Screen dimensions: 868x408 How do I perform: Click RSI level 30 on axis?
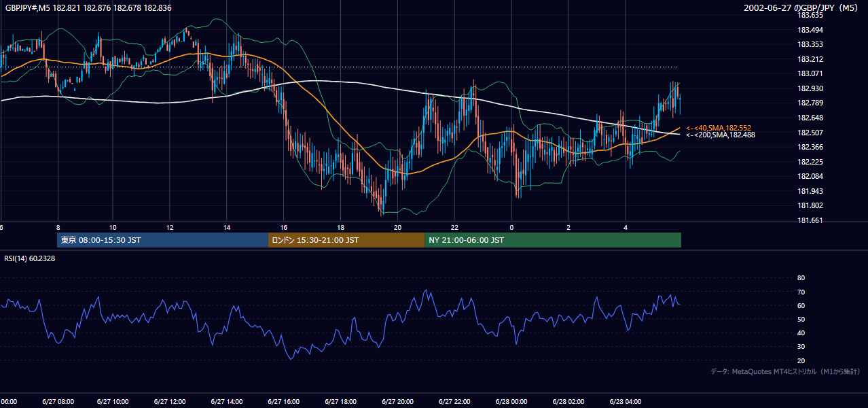[x=801, y=347]
